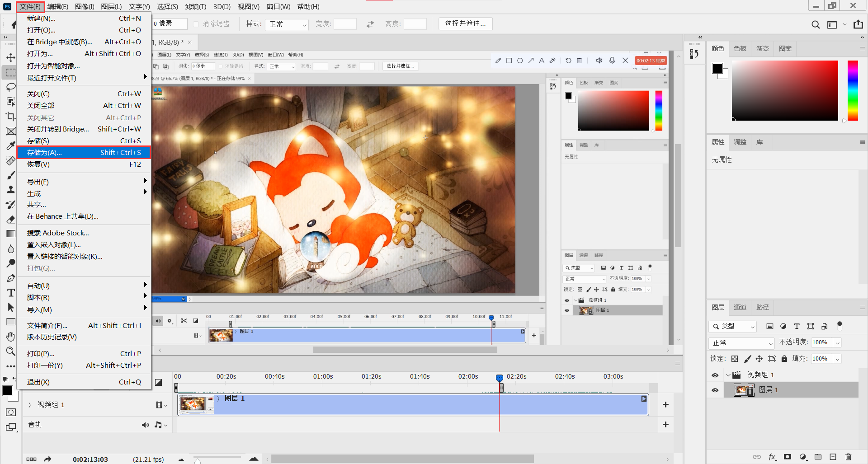Select the Horizontal Type tool
868x464 pixels.
tap(11, 293)
